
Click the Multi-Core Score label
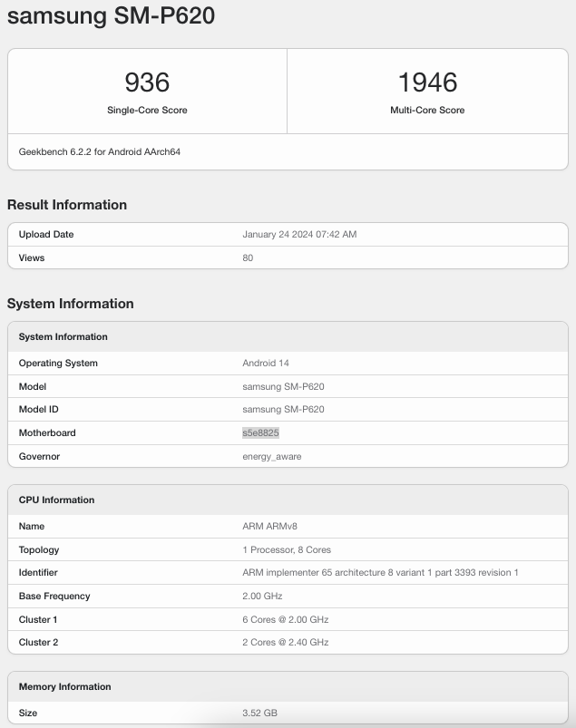(x=427, y=110)
